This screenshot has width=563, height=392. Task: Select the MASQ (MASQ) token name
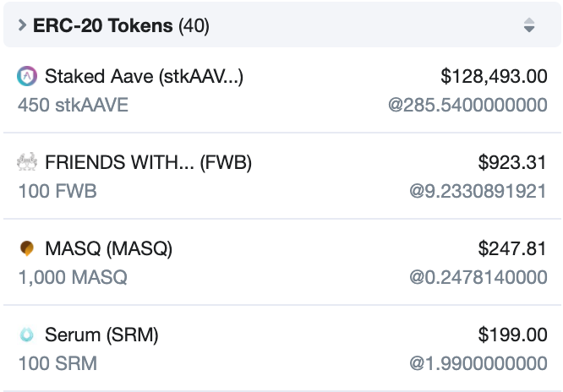(x=109, y=248)
